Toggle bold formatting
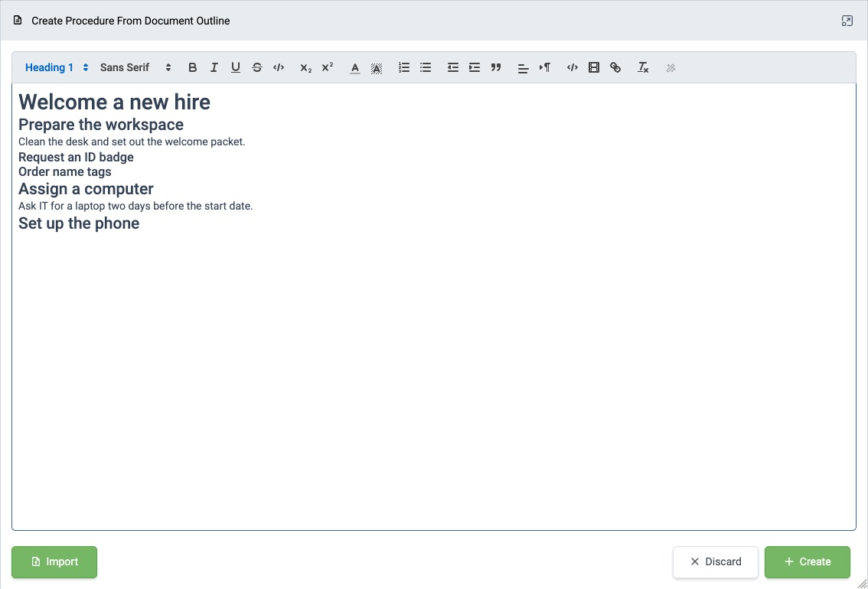Image resolution: width=868 pixels, height=589 pixels. point(192,67)
